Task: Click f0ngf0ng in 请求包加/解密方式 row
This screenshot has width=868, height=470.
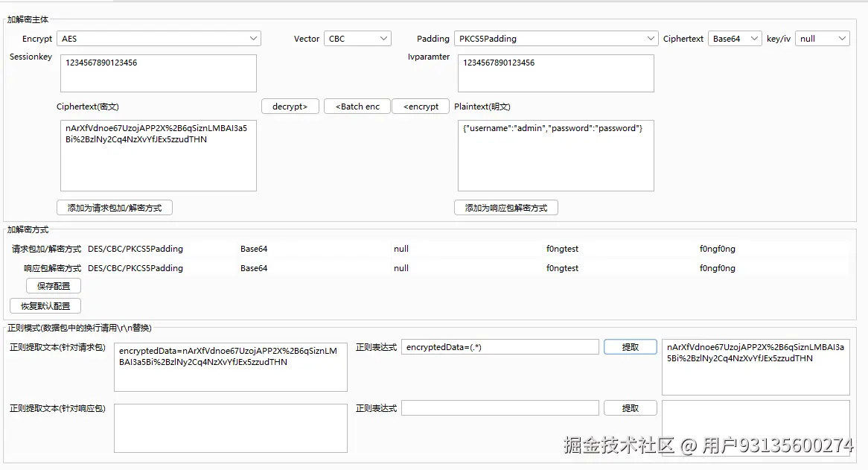Action: coord(718,249)
